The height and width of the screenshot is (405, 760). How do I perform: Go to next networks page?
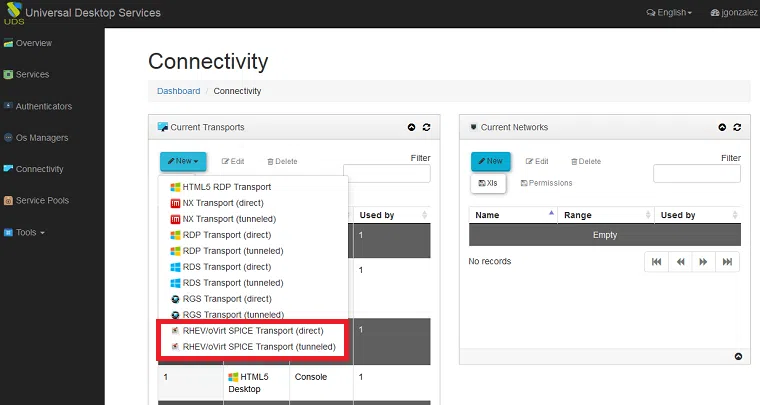coord(704,261)
